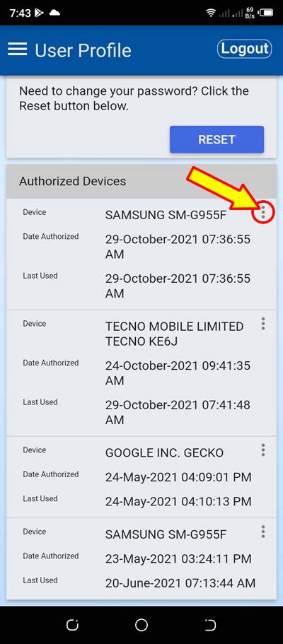Tap the cloud notification icon
Screen dimensions: 283x644
(x=54, y=13)
